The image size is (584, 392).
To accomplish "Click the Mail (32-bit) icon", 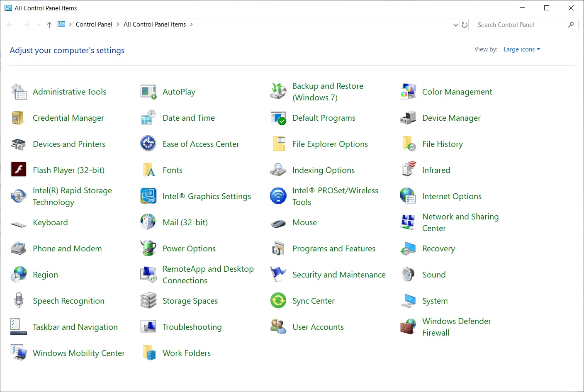I will pyautogui.click(x=148, y=222).
